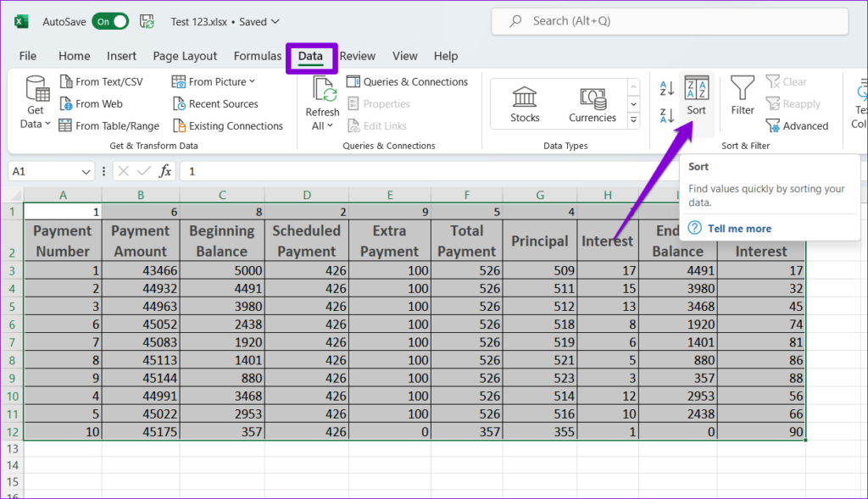This screenshot has height=499, width=868.
Task: Open the Sort dialog
Action: [x=697, y=97]
